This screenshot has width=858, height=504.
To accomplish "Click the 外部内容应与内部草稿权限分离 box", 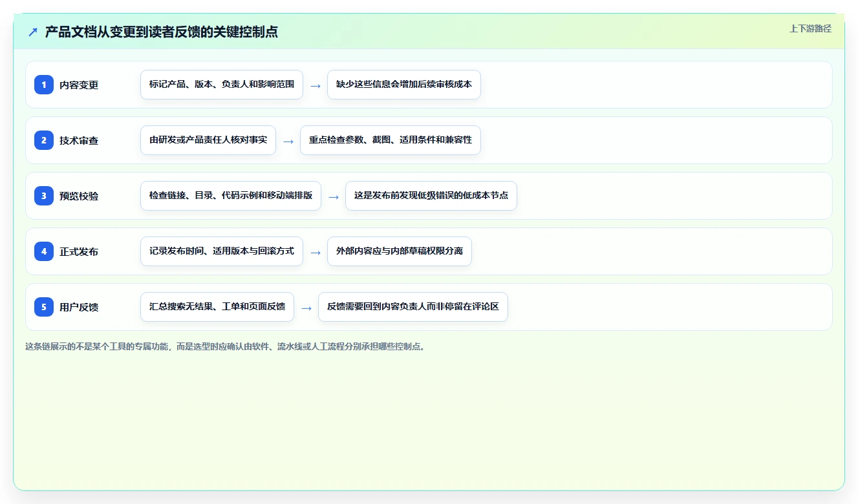I will pos(400,251).
